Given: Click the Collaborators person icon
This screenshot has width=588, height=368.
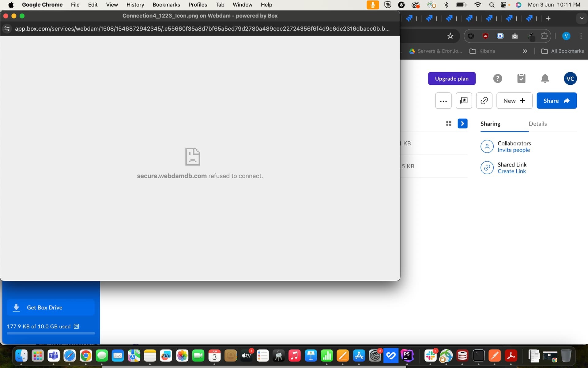Looking at the screenshot, I should pyautogui.click(x=487, y=146).
